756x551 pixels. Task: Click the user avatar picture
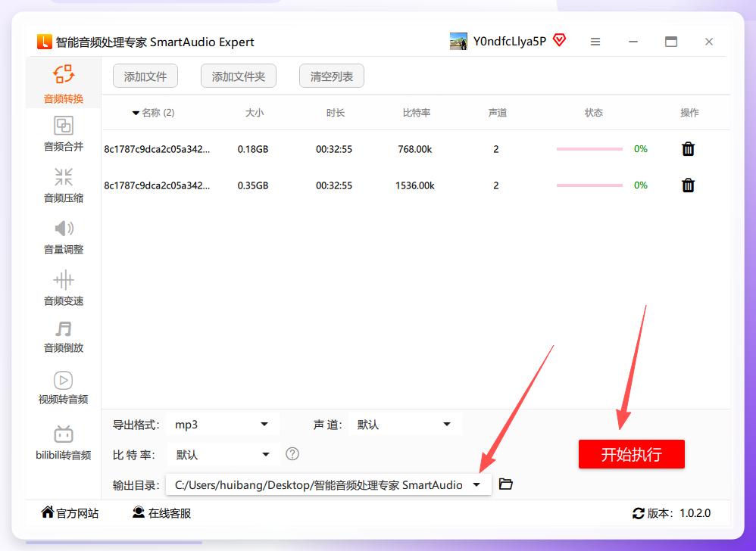458,42
